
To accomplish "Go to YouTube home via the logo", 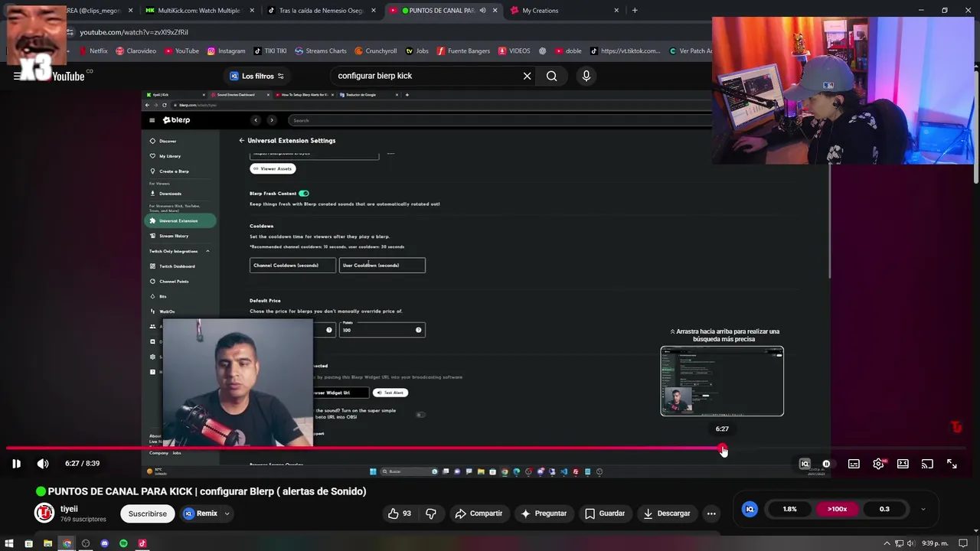I will pyautogui.click(x=67, y=76).
